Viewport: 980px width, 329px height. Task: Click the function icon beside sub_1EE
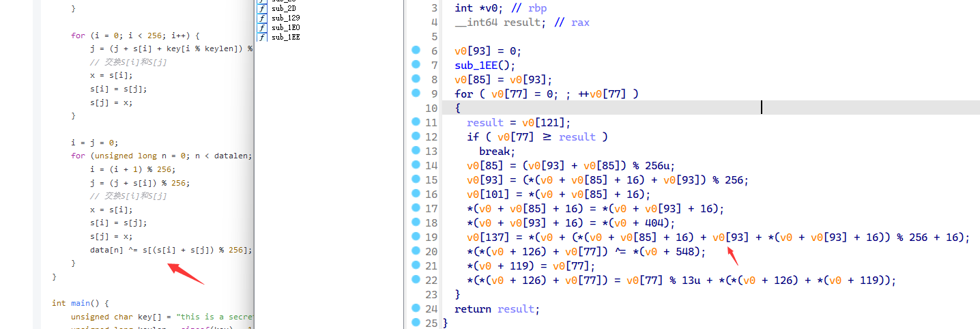(x=262, y=37)
